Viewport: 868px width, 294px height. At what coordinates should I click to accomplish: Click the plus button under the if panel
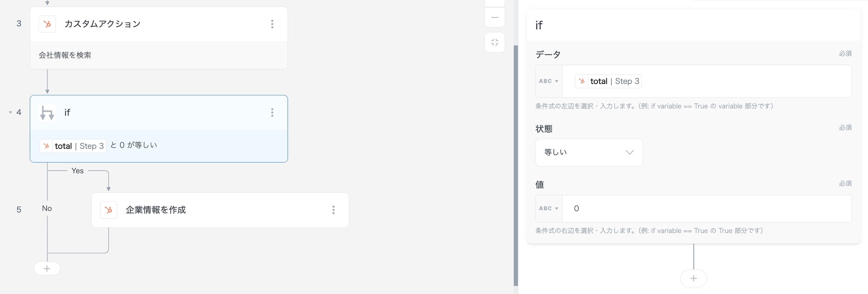coord(693,278)
